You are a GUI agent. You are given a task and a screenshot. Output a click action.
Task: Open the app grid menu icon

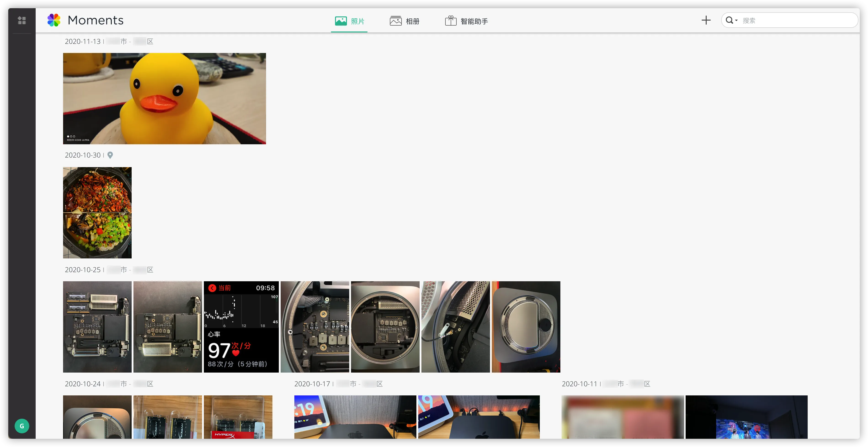tap(22, 21)
